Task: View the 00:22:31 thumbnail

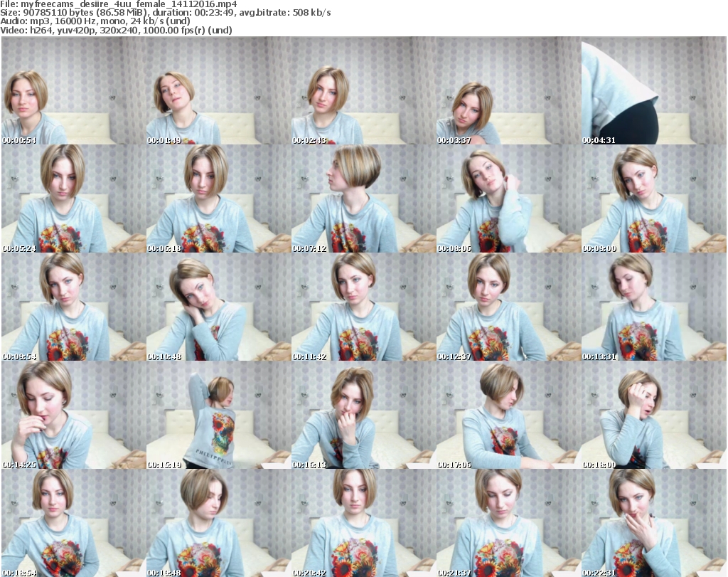Action: (x=654, y=523)
